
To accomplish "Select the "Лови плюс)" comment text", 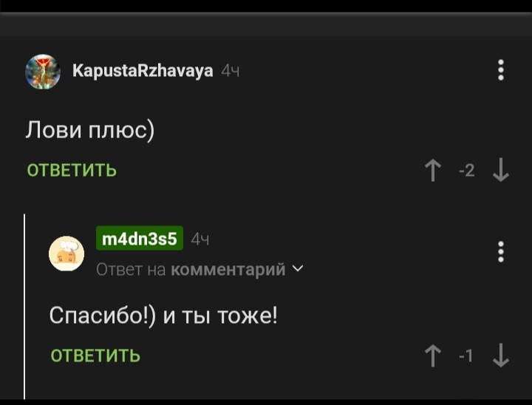I will tap(90, 130).
